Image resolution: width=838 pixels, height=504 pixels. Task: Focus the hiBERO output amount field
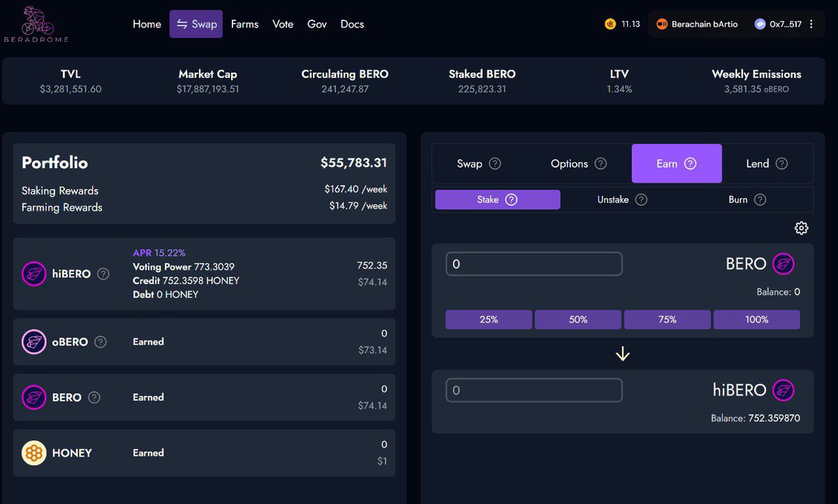click(x=534, y=390)
